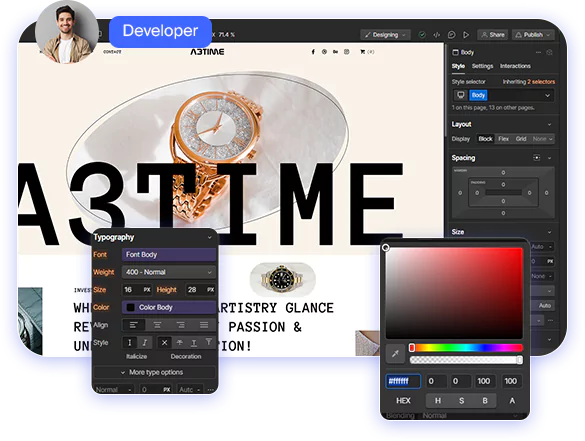Screen dimensions: 585x441
Task: Click the no-decoration X icon
Action: tap(164, 343)
